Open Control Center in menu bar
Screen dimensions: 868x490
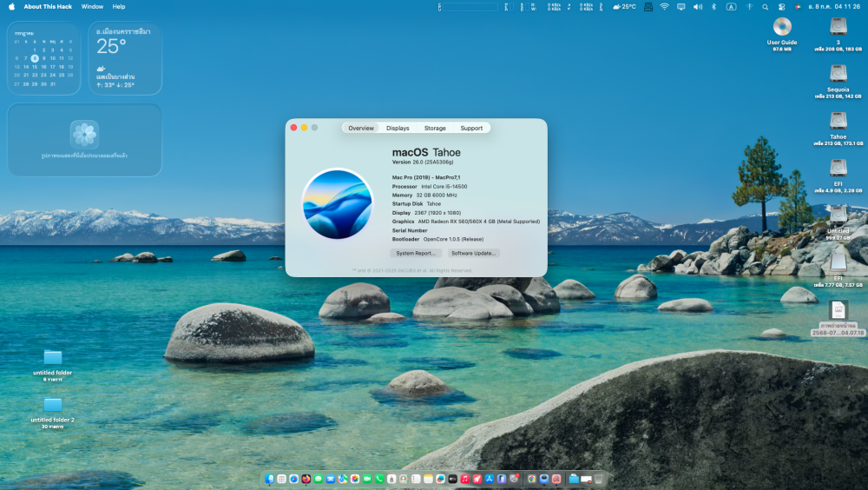pyautogui.click(x=781, y=7)
